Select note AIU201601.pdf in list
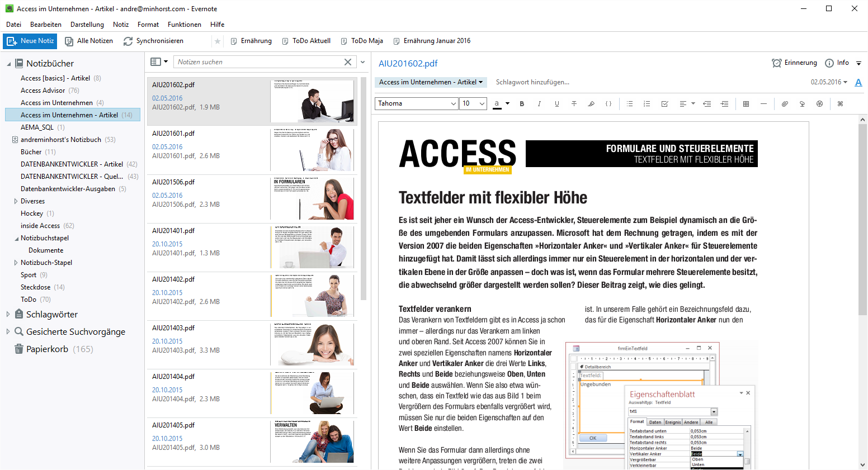Screen dimensions: 868x470 coord(252,150)
